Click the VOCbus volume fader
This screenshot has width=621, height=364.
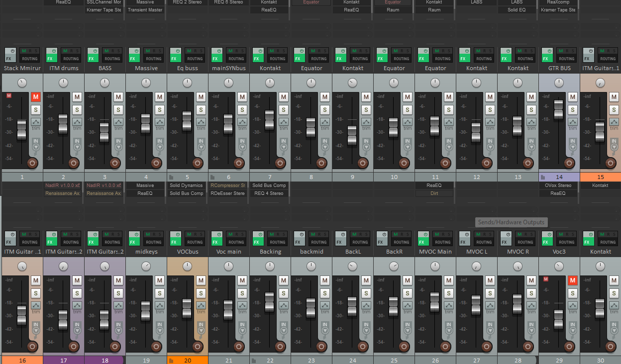187,309
